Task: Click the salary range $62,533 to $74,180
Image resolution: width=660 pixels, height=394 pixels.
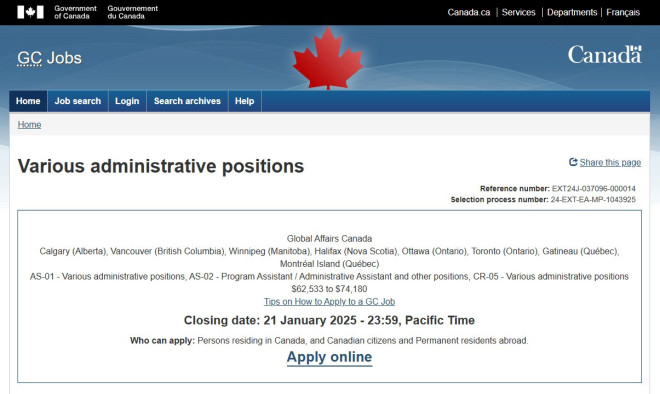Action: pyautogui.click(x=329, y=289)
